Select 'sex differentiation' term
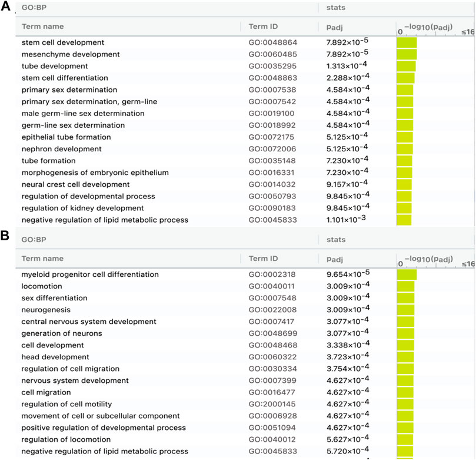This screenshot has width=476, height=460. point(54,299)
